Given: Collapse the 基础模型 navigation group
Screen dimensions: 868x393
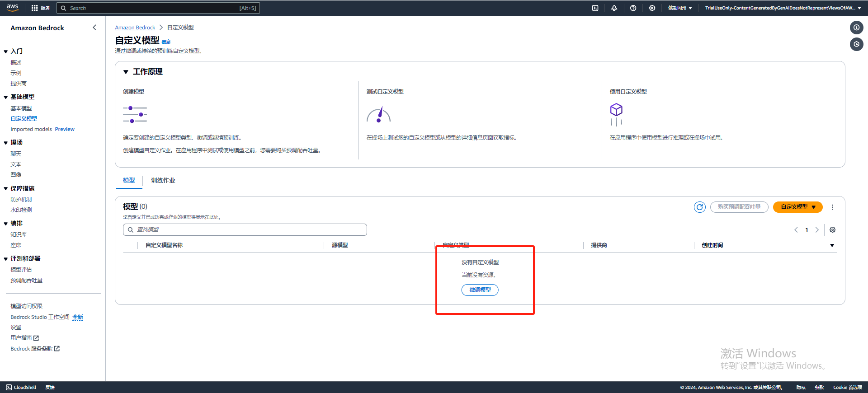Looking at the screenshot, I should [5, 97].
